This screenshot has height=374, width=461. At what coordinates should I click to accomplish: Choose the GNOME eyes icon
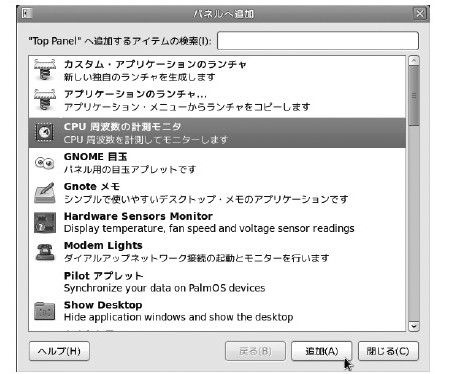click(x=45, y=163)
